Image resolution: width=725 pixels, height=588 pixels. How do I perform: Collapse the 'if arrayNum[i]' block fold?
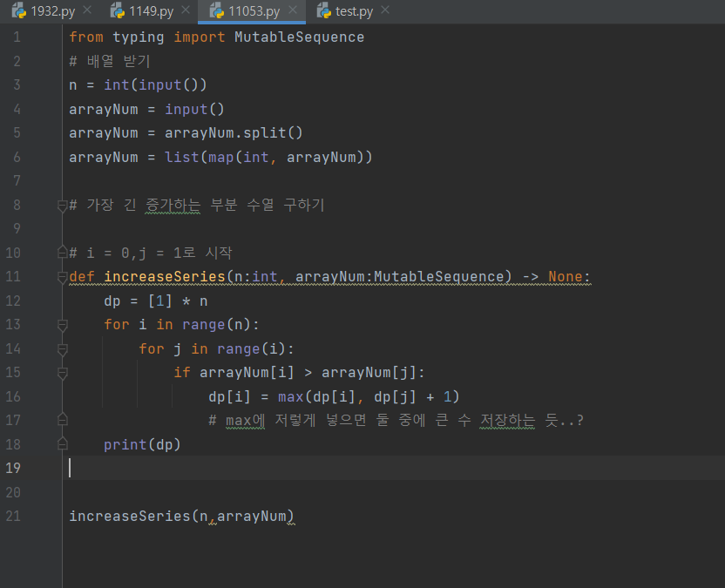[63, 374]
